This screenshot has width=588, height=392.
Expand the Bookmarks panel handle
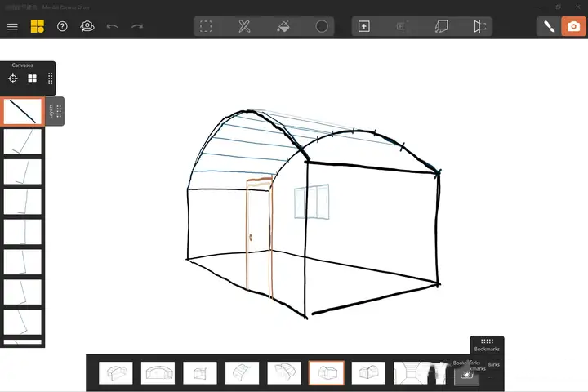pos(487,341)
